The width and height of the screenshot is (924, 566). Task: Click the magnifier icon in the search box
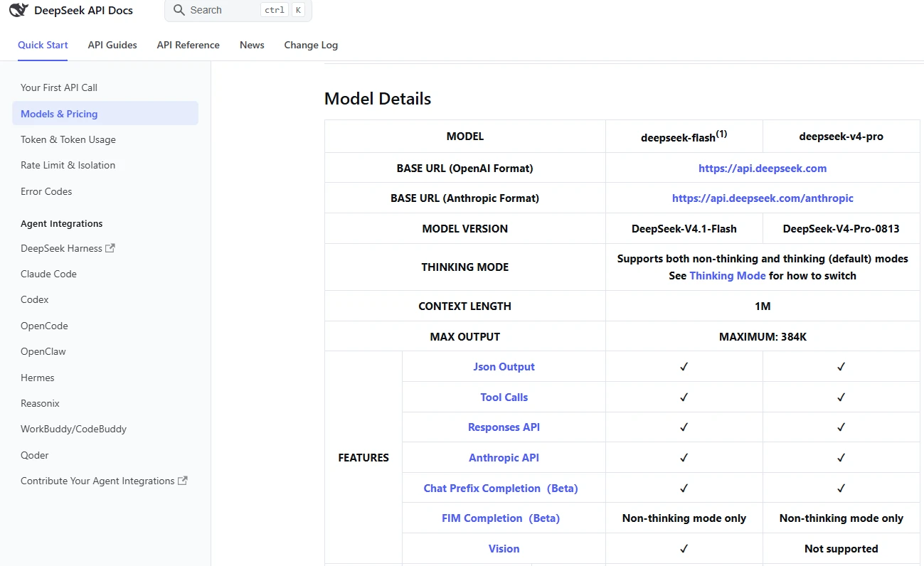[x=179, y=10]
